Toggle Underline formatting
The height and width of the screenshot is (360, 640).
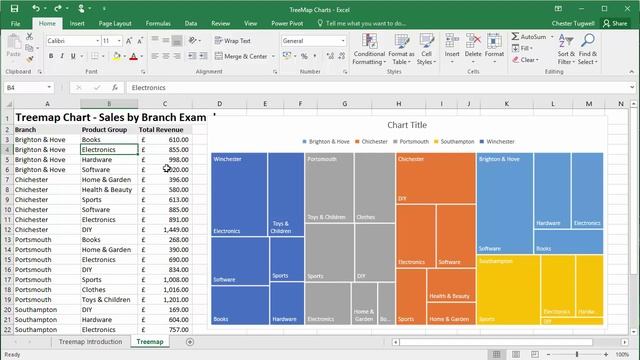tap(73, 56)
